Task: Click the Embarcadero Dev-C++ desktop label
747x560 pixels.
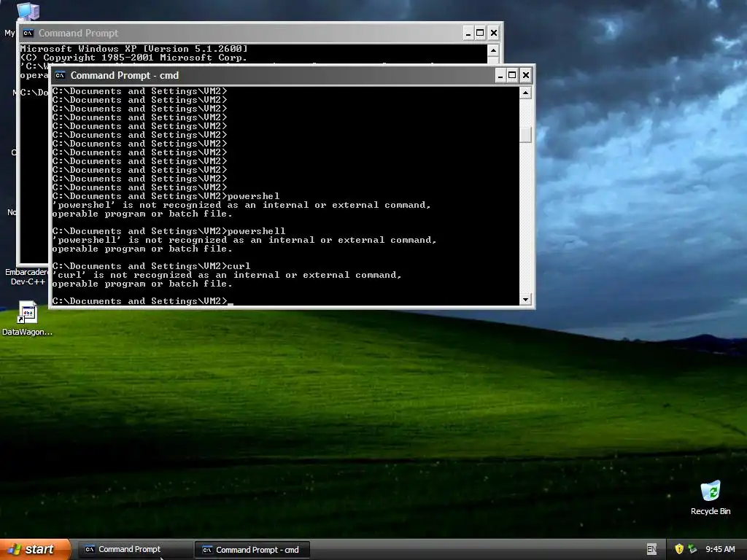Action: pos(27,276)
